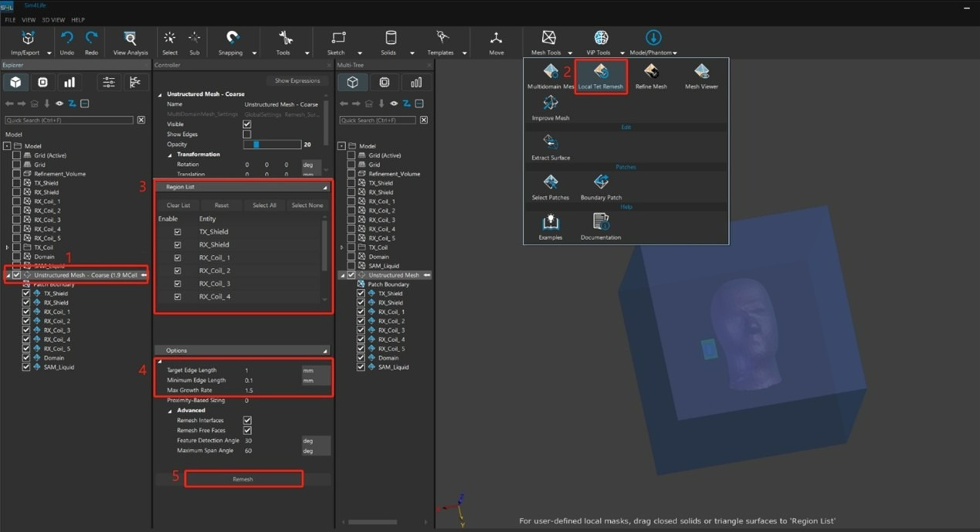Uncheck TX_Shield in the Region List
The height and width of the screenshot is (532, 980).
coord(178,232)
